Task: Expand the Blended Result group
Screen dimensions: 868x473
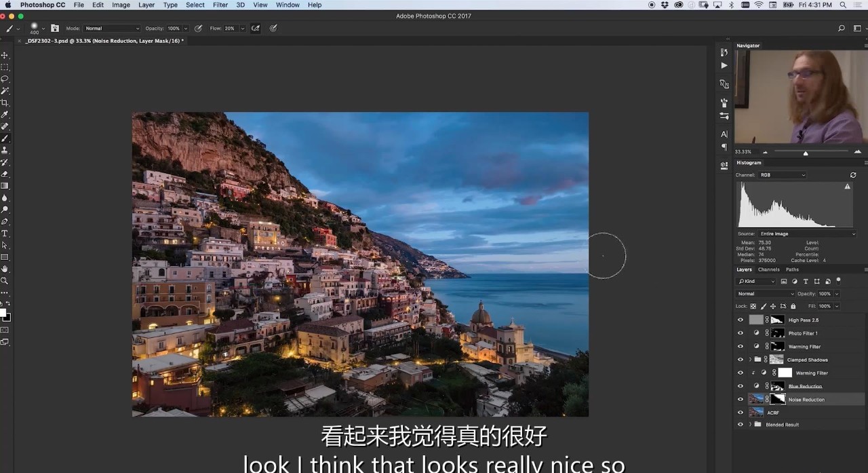Action: [750, 425]
